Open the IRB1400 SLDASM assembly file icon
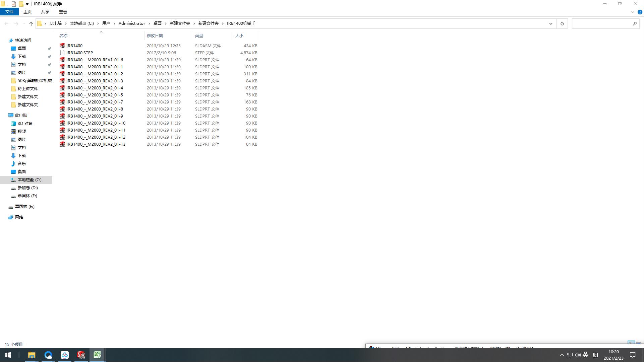The height and width of the screenshot is (362, 644). click(62, 46)
